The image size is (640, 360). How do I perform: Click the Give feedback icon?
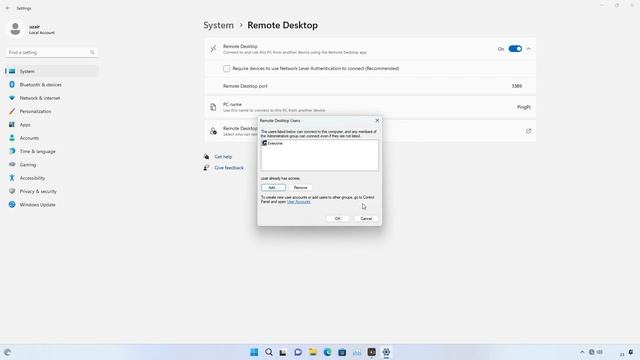(x=207, y=168)
